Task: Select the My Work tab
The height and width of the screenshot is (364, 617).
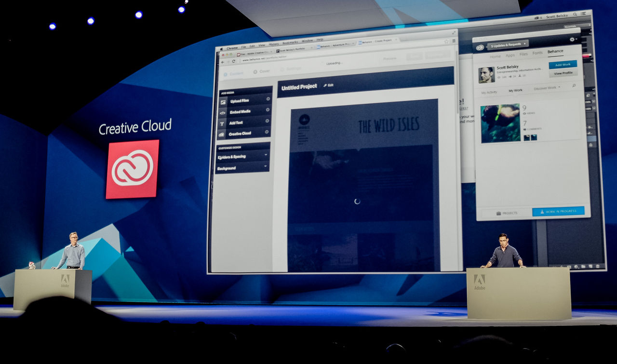Action: point(515,90)
